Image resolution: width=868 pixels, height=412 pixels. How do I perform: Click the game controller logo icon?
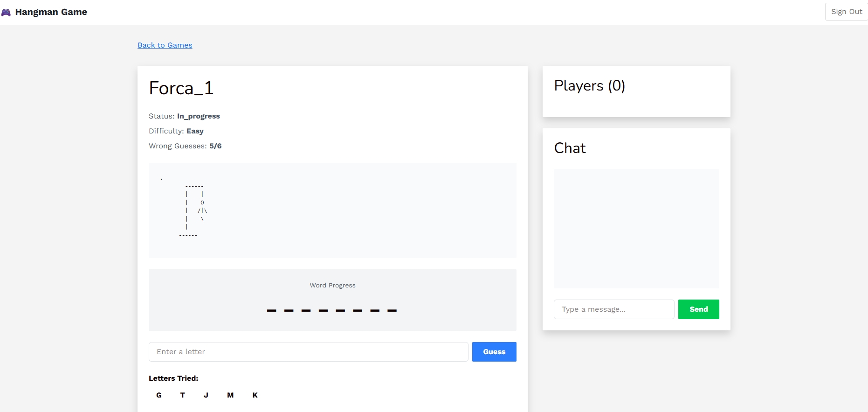point(6,13)
